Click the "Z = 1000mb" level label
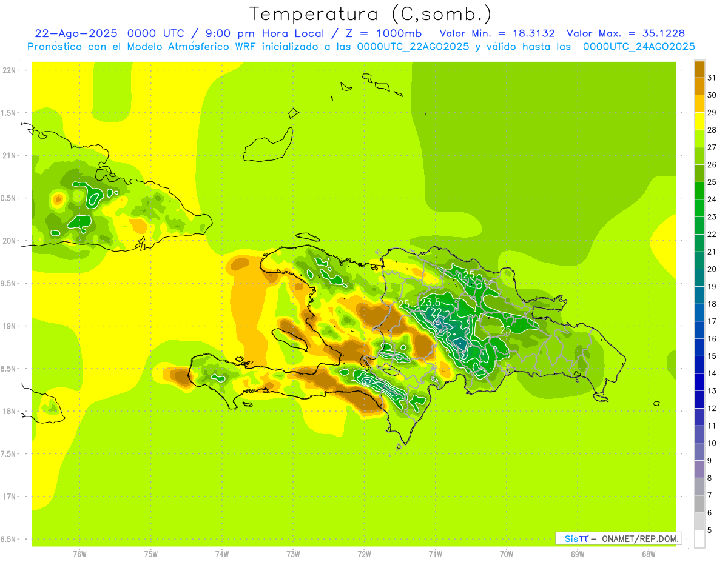This screenshot has height=562, width=728. pos(383,33)
